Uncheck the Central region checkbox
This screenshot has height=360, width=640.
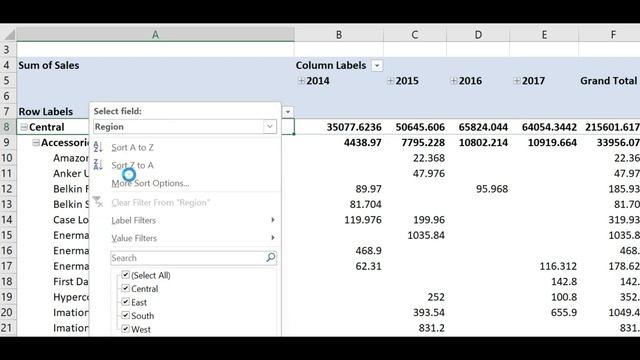point(126,288)
